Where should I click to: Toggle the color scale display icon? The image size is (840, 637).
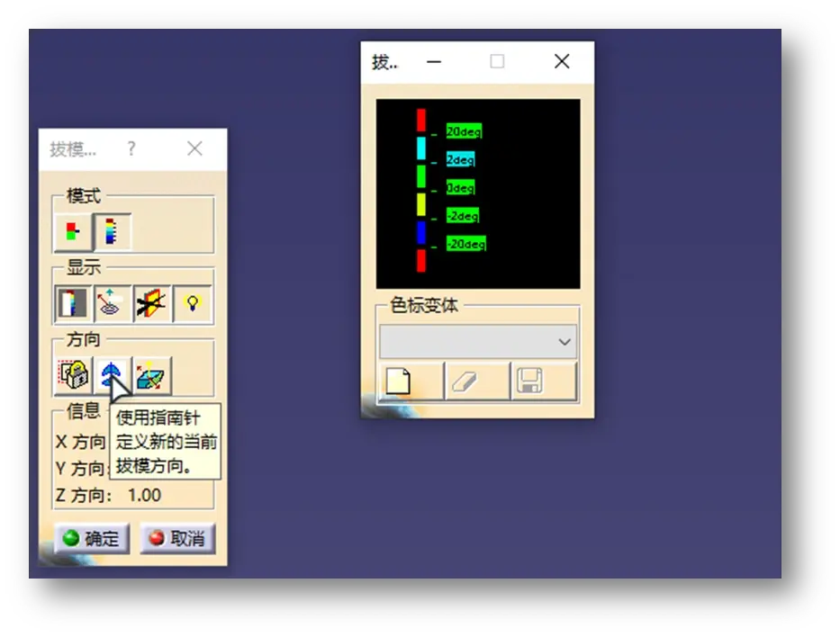pyautogui.click(x=72, y=304)
